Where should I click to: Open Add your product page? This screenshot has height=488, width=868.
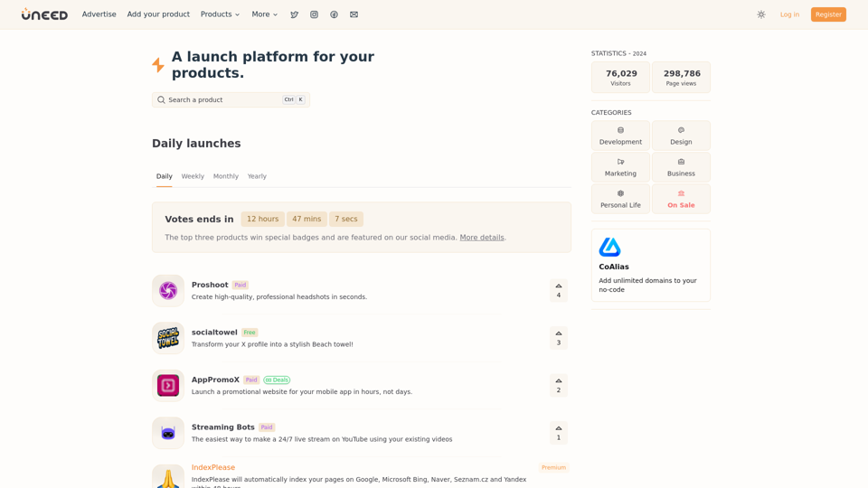[x=158, y=14]
